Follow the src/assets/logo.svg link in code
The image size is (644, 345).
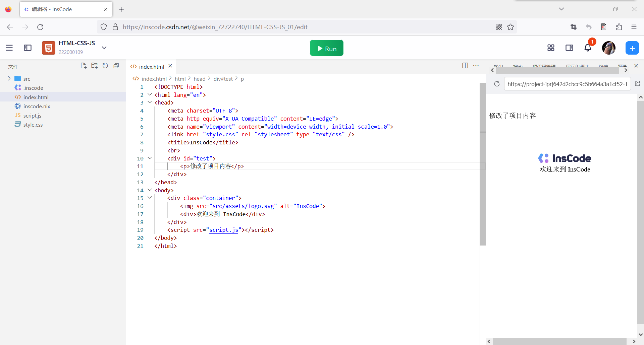tap(243, 206)
